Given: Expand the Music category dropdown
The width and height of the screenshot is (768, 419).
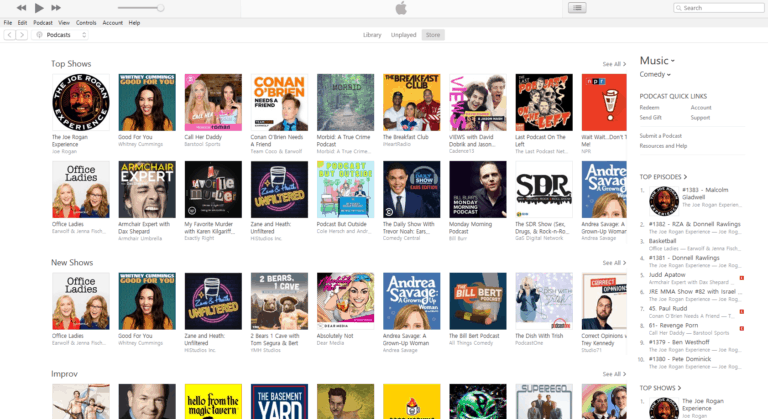Looking at the screenshot, I should 657,61.
